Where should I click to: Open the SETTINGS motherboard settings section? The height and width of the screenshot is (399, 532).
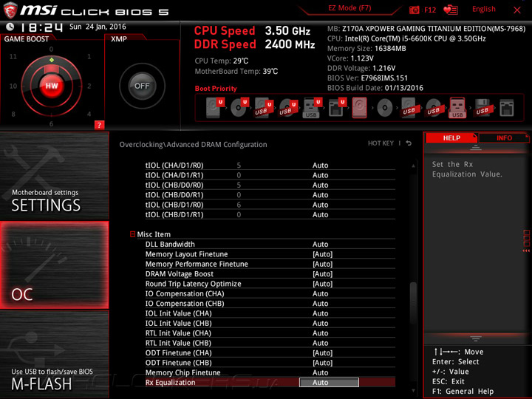[54, 176]
